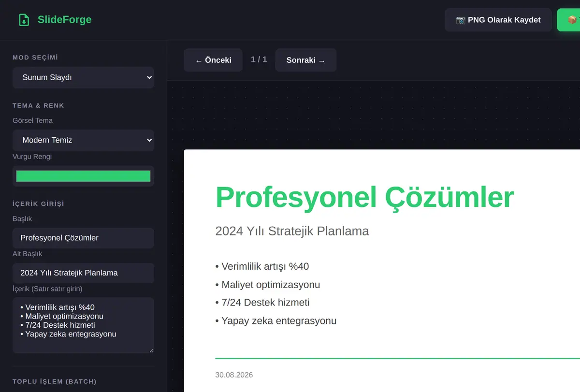580x392 pixels.
Task: Open the Sunum Slaydı mode dropdown
Action: (83, 77)
